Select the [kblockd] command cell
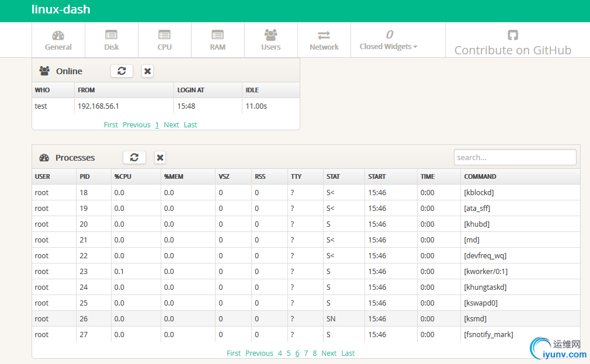Screen dimensions: 590x364 [520, 192]
